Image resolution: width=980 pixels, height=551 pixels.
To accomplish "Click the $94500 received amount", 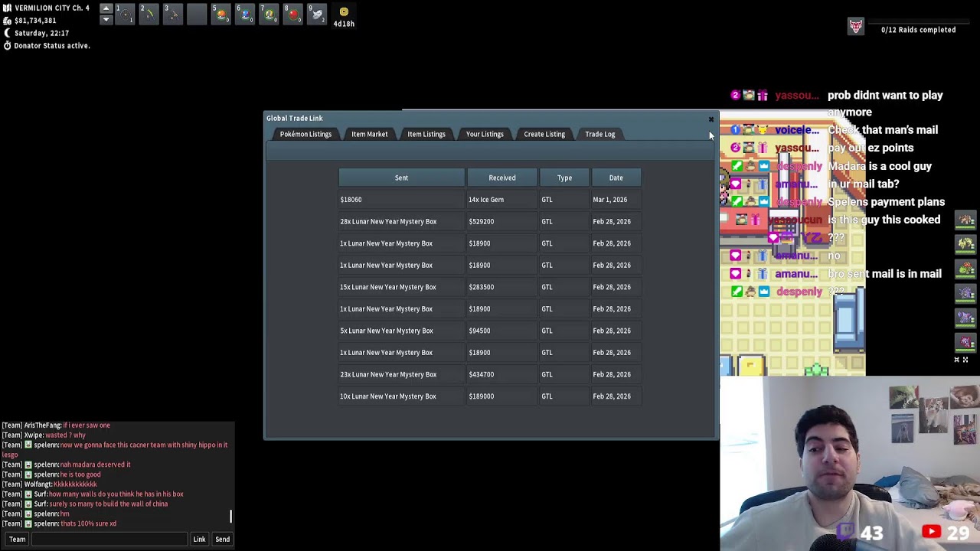I will [x=479, y=331].
